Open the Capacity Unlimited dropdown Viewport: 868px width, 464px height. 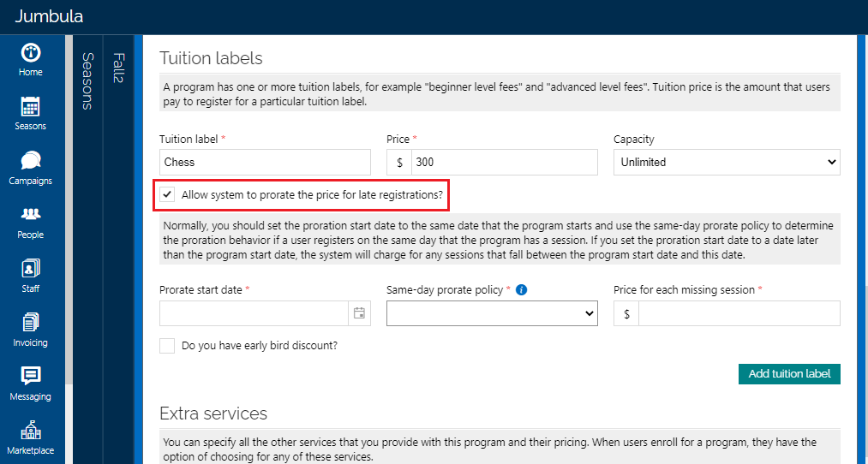click(727, 162)
